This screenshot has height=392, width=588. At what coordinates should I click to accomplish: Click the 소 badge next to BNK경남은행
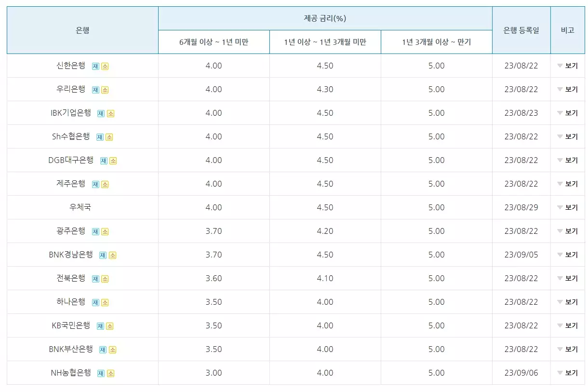pos(112,255)
